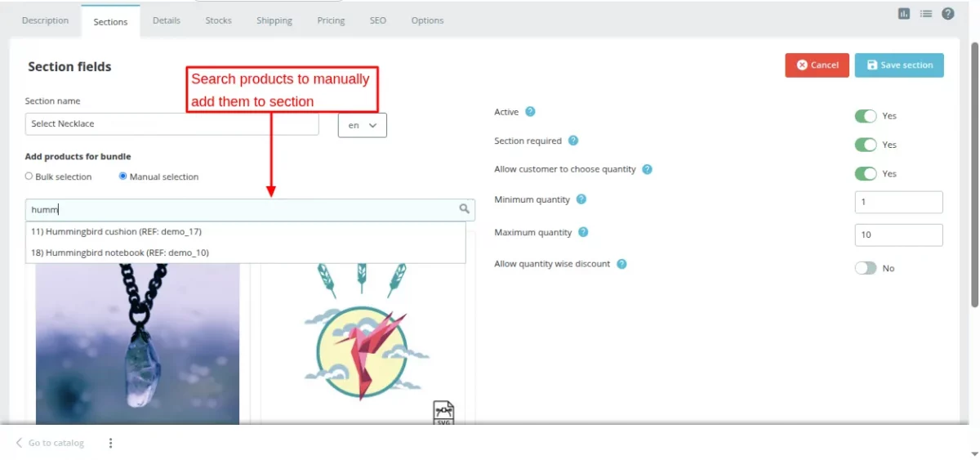980x460 pixels.
Task: Switch to the Stocks tab
Action: coord(218,20)
